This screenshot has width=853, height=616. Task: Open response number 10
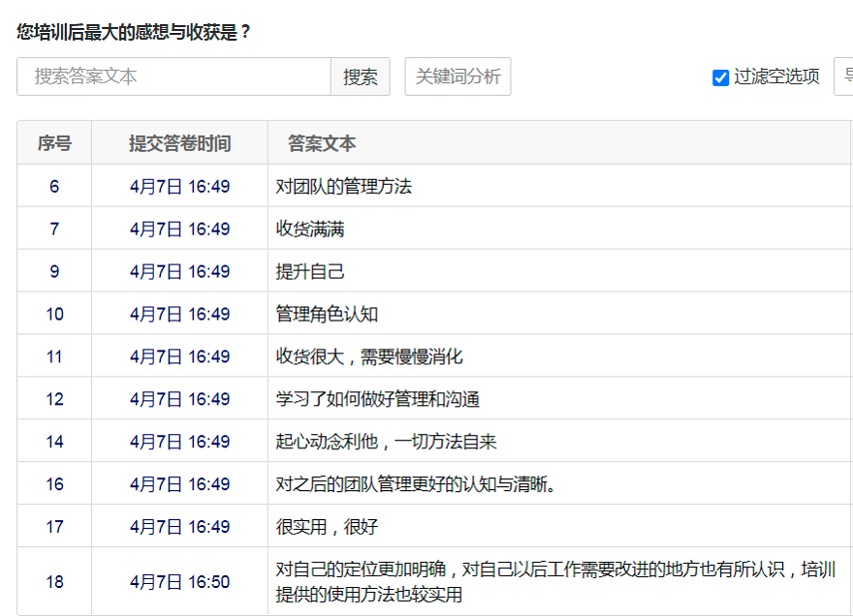pos(54,314)
